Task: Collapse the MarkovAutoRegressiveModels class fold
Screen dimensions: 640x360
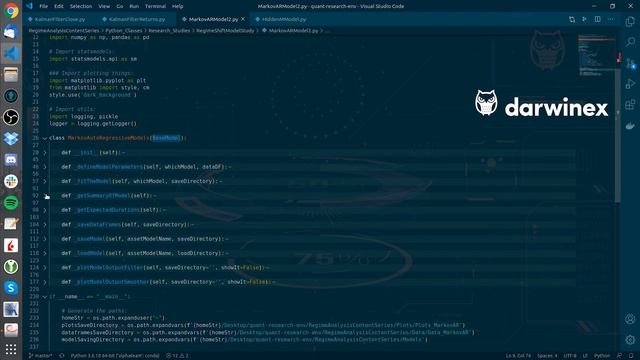Action: [x=45, y=138]
